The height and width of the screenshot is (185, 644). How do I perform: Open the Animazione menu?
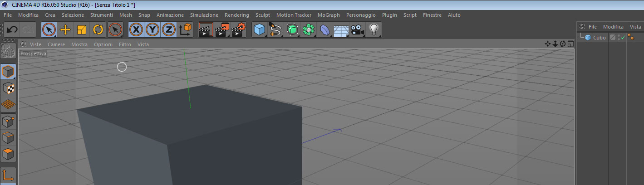[170, 15]
